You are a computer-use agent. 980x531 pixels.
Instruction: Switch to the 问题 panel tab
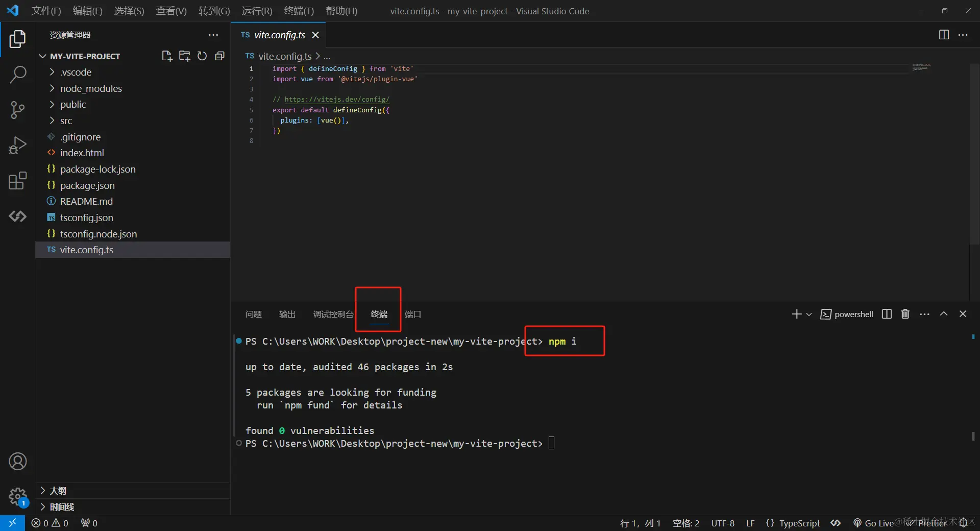pyautogui.click(x=253, y=314)
